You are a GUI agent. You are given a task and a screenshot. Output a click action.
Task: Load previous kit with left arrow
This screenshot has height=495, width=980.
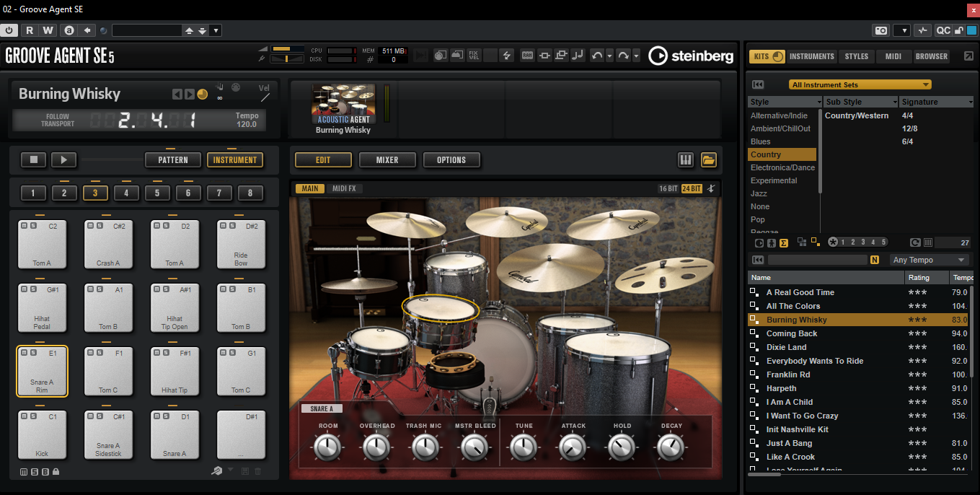click(177, 94)
